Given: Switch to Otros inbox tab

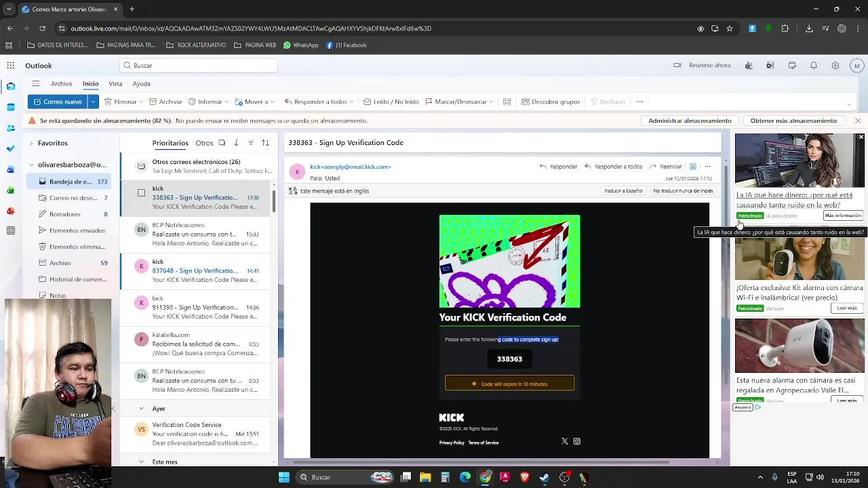Looking at the screenshot, I should pyautogui.click(x=204, y=143).
